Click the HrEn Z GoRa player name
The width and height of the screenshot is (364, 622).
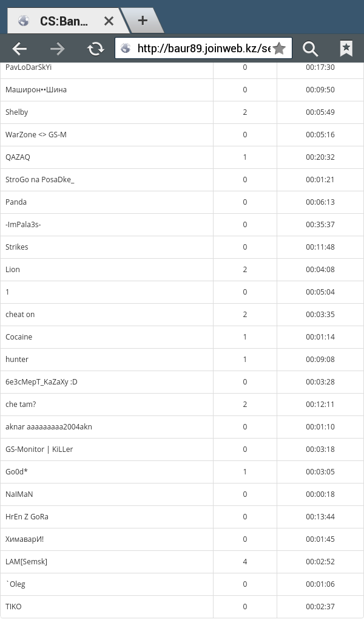tap(27, 517)
